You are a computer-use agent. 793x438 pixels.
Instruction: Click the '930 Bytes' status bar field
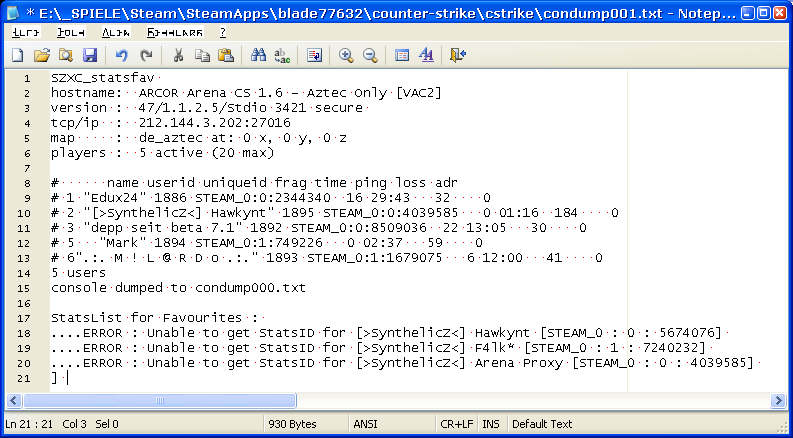coord(292,424)
